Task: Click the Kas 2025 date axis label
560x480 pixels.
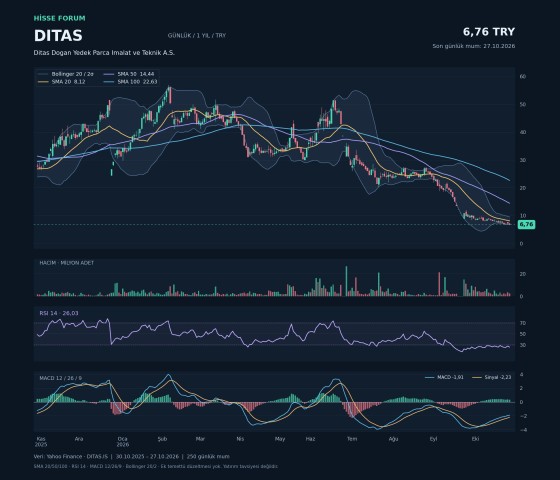Action: click(x=41, y=442)
